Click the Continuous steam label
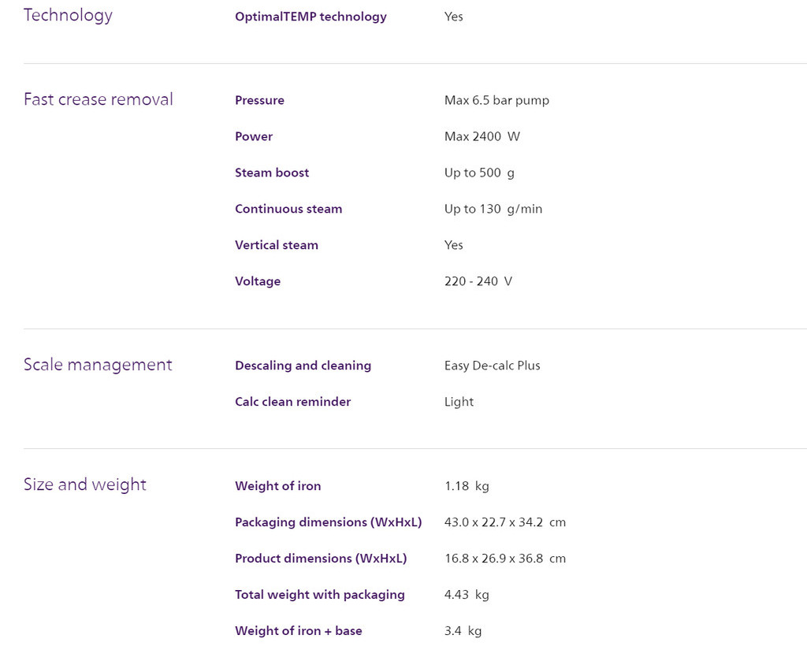The image size is (807, 672). pyautogui.click(x=288, y=209)
